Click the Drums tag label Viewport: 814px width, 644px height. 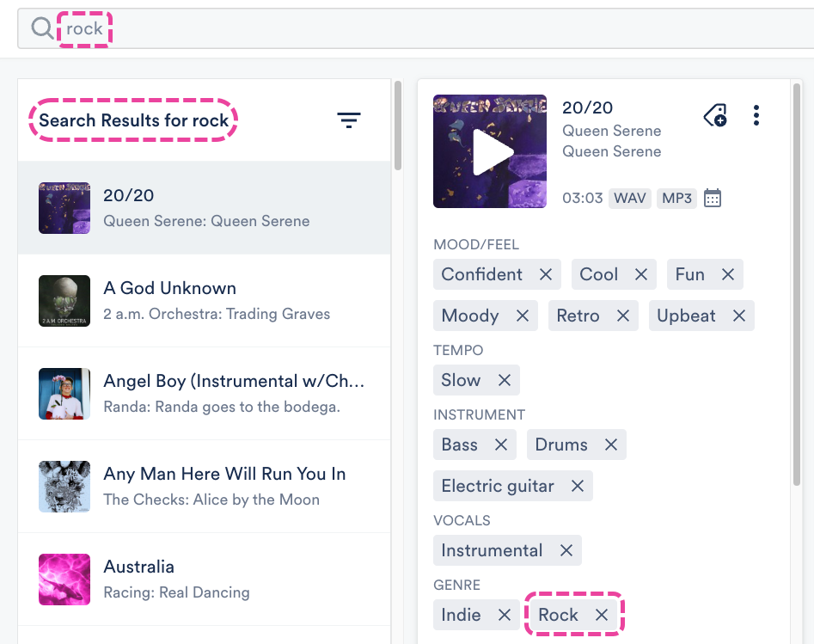561,445
